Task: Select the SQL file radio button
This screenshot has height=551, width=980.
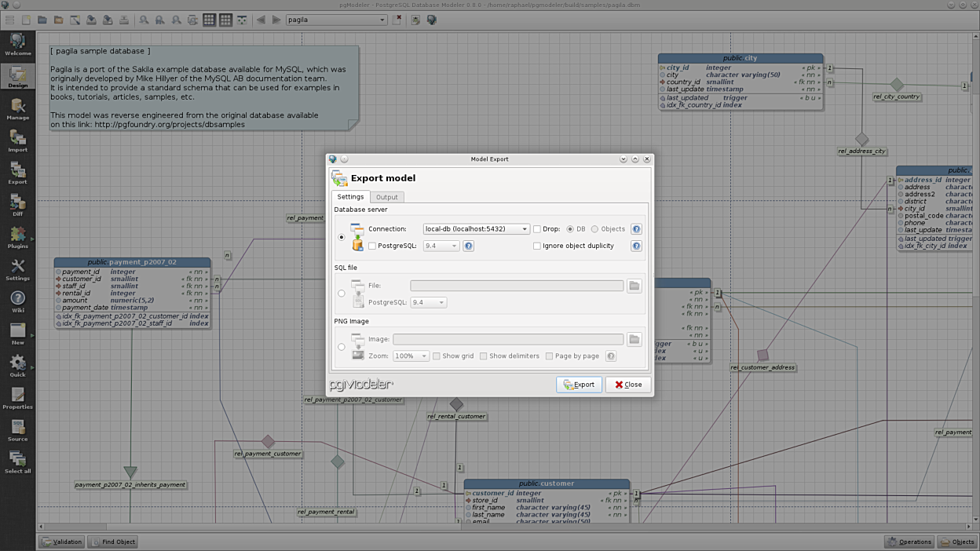Action: coord(341,294)
